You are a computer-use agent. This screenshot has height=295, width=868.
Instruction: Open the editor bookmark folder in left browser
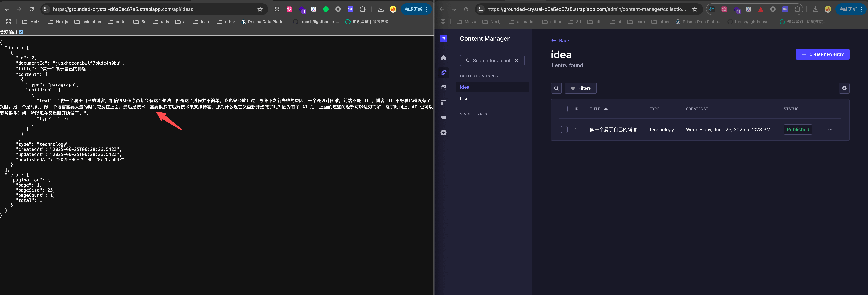[117, 22]
